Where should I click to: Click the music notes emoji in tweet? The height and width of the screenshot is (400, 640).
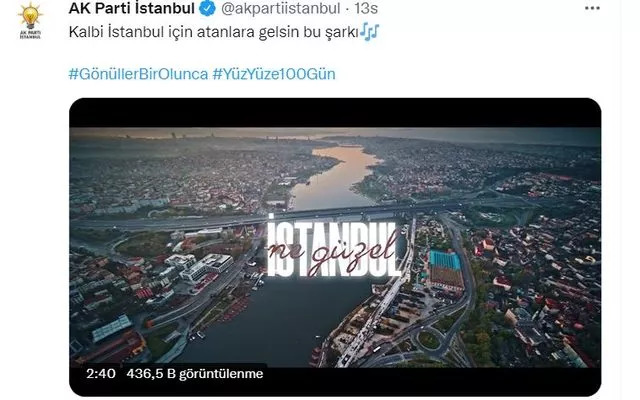370,32
